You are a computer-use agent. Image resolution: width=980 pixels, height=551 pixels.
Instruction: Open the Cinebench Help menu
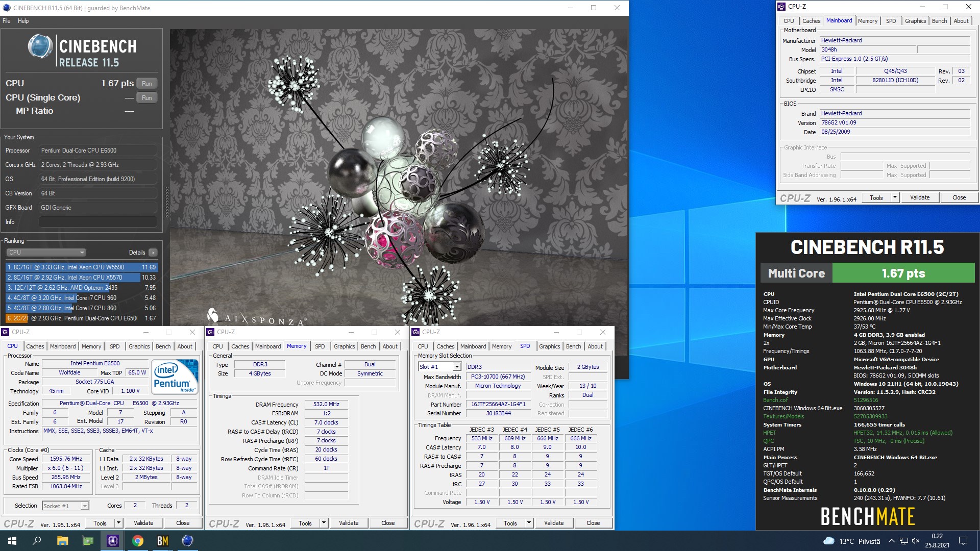(x=23, y=21)
